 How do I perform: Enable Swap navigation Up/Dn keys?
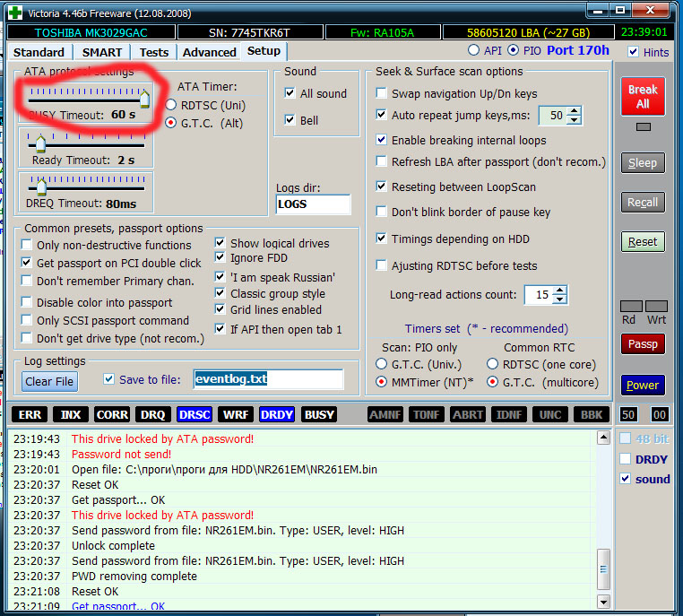[383, 93]
